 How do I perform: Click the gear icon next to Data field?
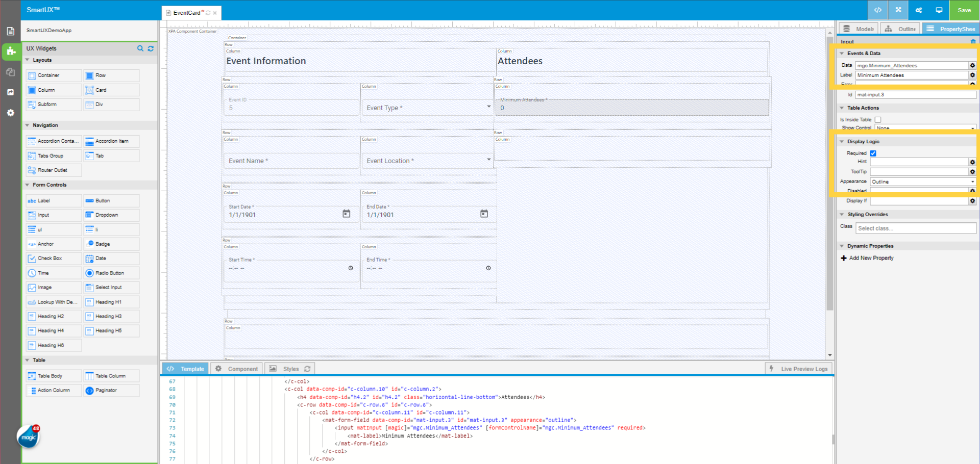[x=972, y=65]
